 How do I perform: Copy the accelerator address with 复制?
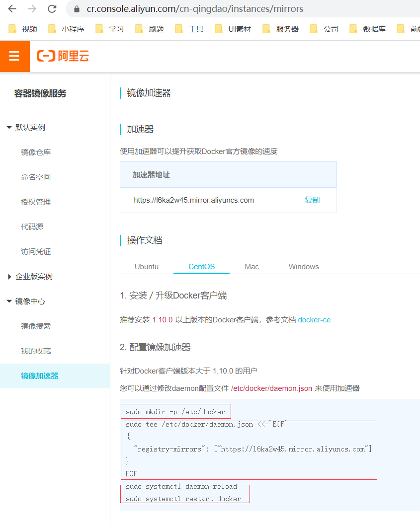(x=312, y=200)
